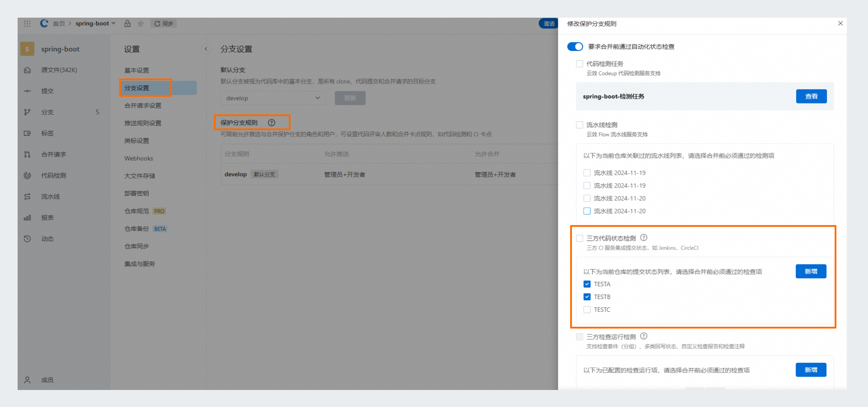Click help icon beside 保护分支规则
Viewport: 868px width, 407px height.
click(x=272, y=123)
